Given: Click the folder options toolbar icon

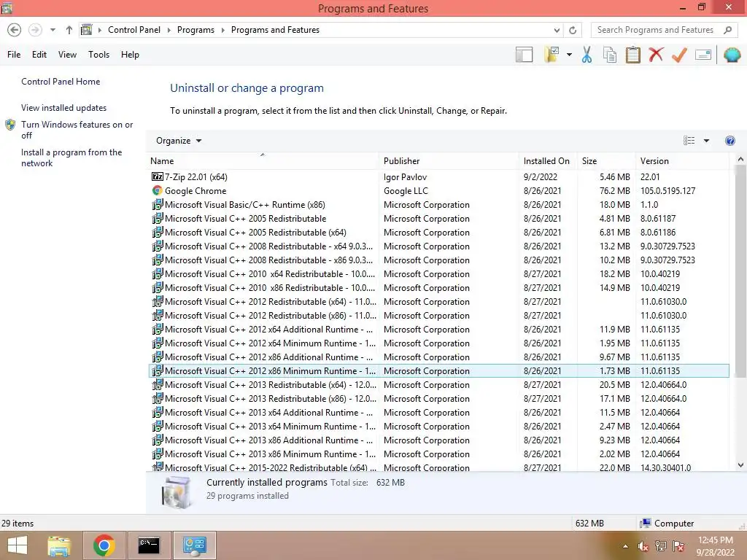Looking at the screenshot, I should coord(551,55).
